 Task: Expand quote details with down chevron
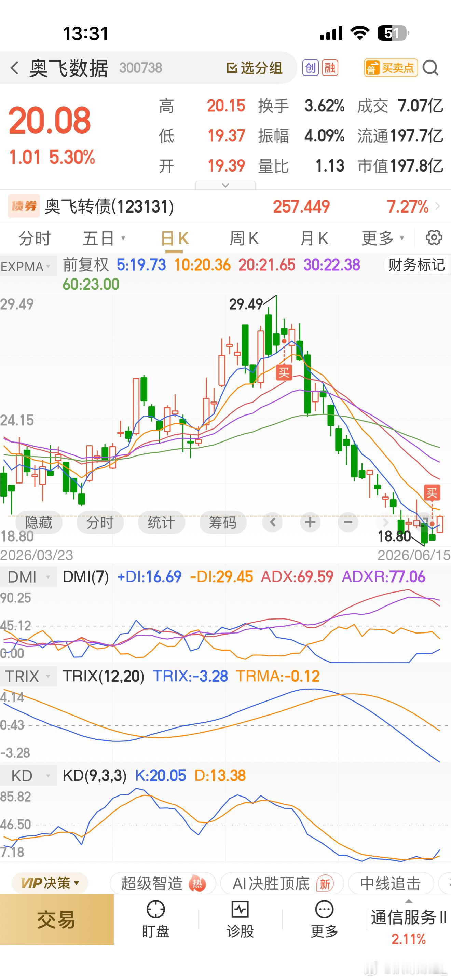click(x=225, y=185)
